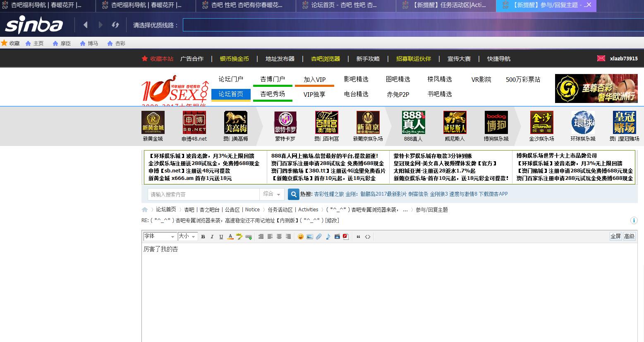Viewport: 644px width, 342px height.
Task: Open the 500万彩票站 navigation item
Action: [523, 79]
